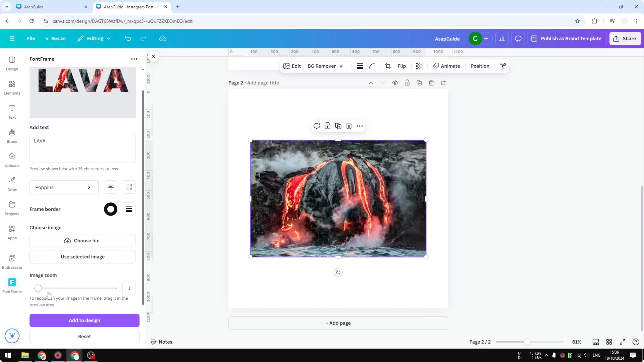
Task: Open the Bulk create panel
Action: coord(12,262)
